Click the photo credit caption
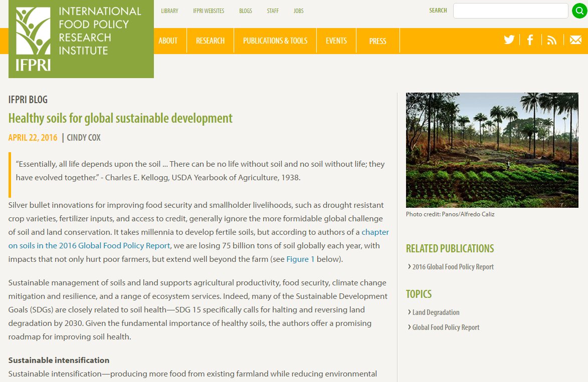Screen dimensions: 588x382 [450, 214]
